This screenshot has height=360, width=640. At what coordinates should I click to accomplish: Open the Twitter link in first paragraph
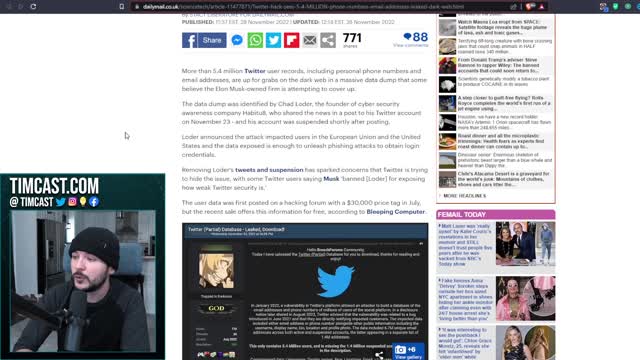255,71
